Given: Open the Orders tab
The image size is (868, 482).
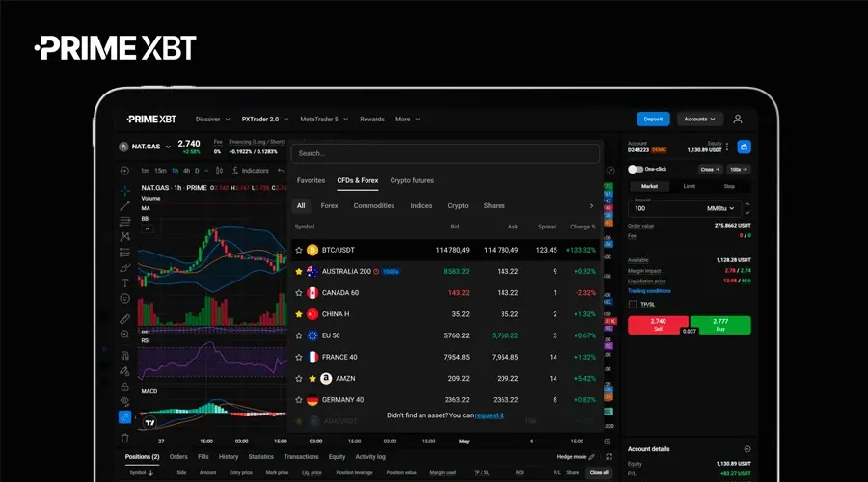Looking at the screenshot, I should 178,457.
